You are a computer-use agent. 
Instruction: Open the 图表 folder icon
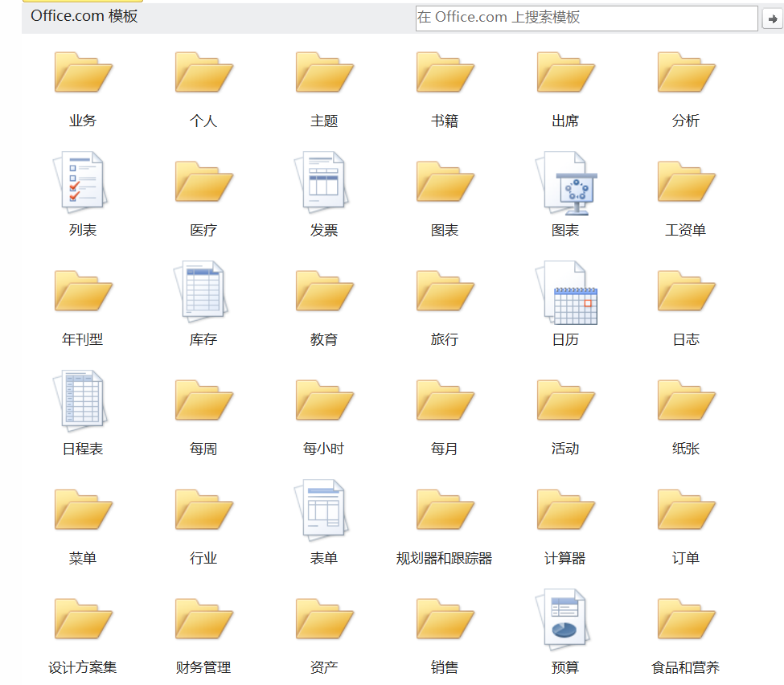coord(445,182)
